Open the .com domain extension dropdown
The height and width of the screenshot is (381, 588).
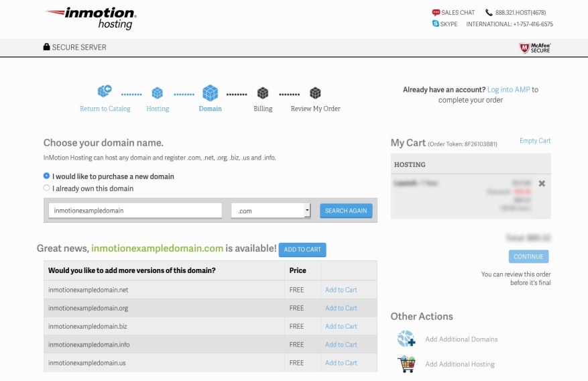(x=271, y=211)
